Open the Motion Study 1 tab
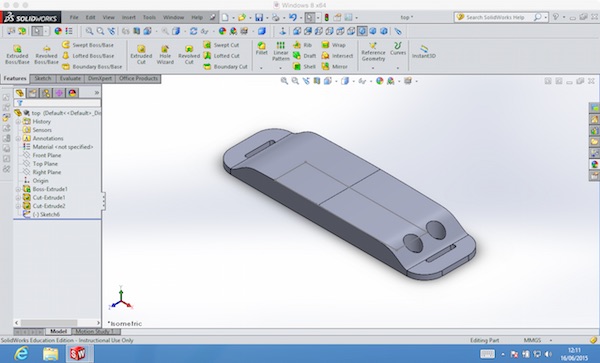 click(94, 331)
